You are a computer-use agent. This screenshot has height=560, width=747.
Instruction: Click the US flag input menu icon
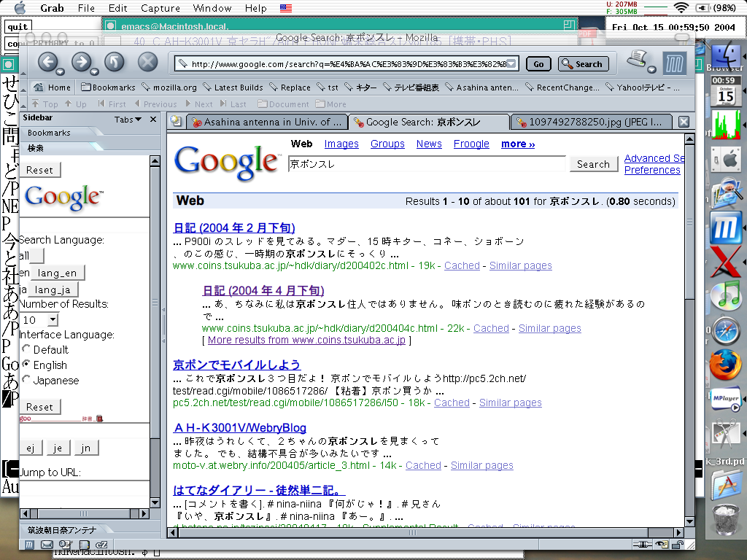tap(286, 8)
